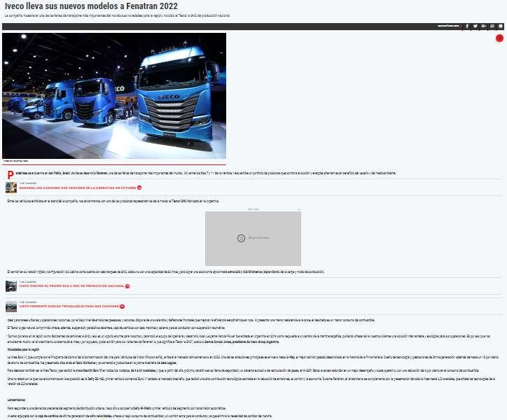Click the Novedades para la región subheading
Viewport: 507px width, 420px height.
coord(23,349)
